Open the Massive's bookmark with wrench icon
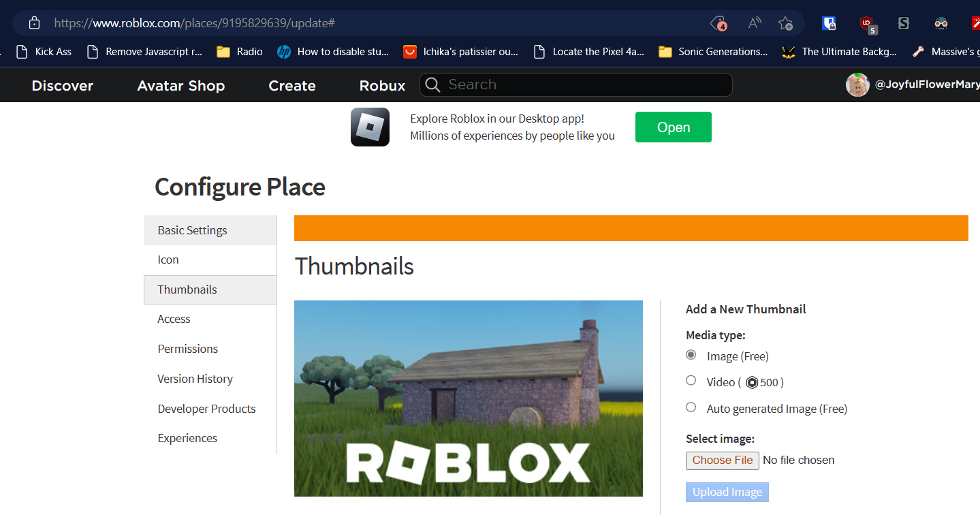Viewport: 980px width, 515px height. (x=945, y=52)
